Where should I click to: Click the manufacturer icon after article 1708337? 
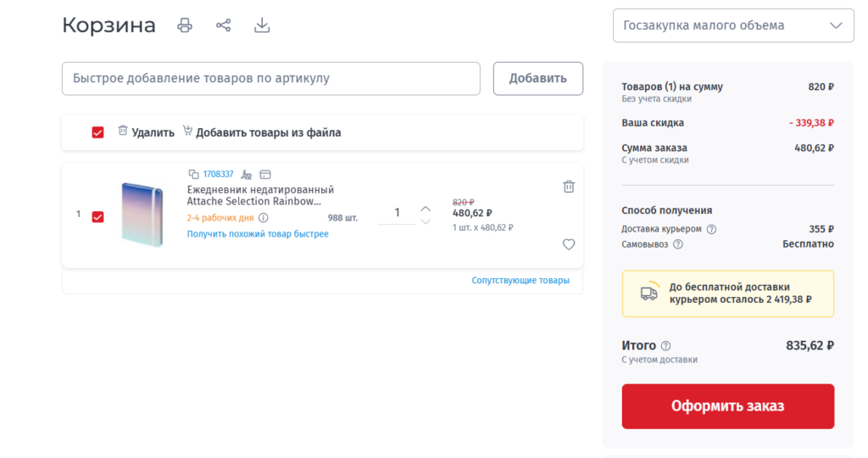[247, 175]
